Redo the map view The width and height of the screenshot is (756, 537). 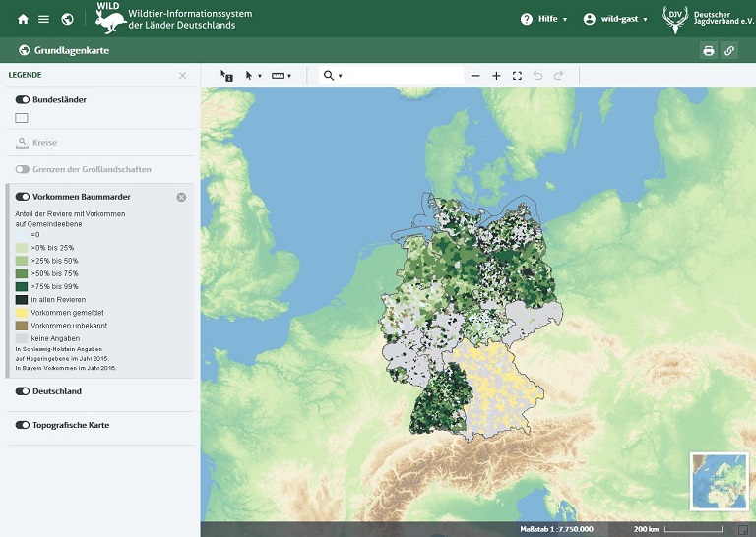coord(559,76)
